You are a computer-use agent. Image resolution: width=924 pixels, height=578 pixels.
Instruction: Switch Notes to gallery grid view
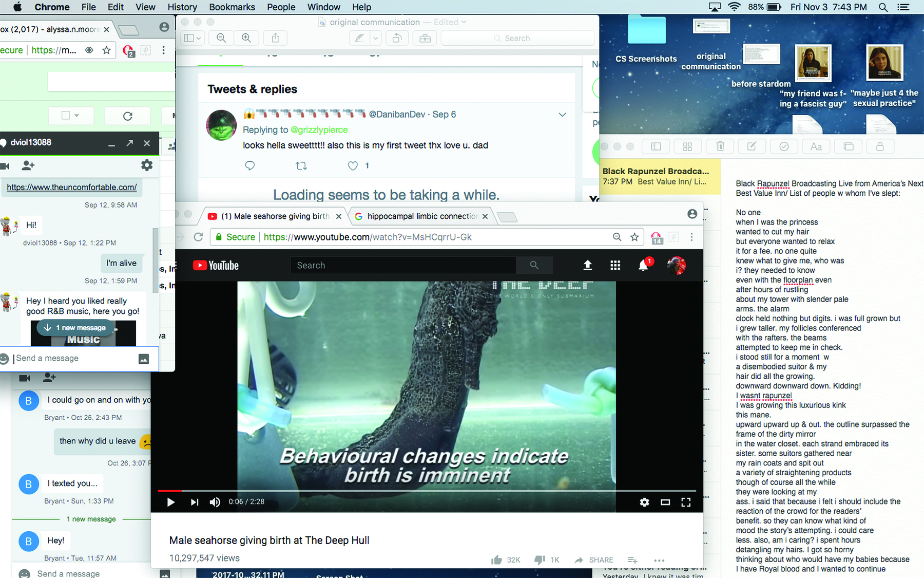click(x=688, y=146)
